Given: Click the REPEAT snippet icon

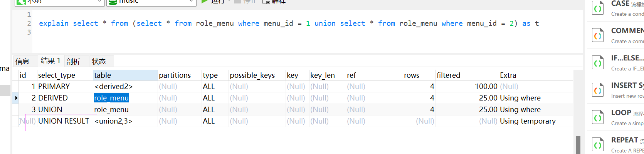Looking at the screenshot, I should pyautogui.click(x=598, y=145).
